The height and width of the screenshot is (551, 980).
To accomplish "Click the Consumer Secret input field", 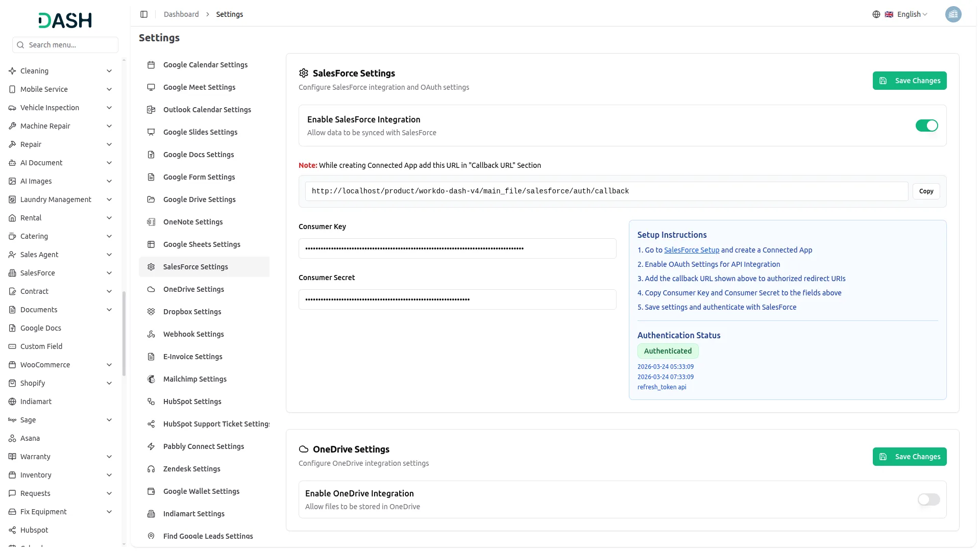I will [x=457, y=299].
